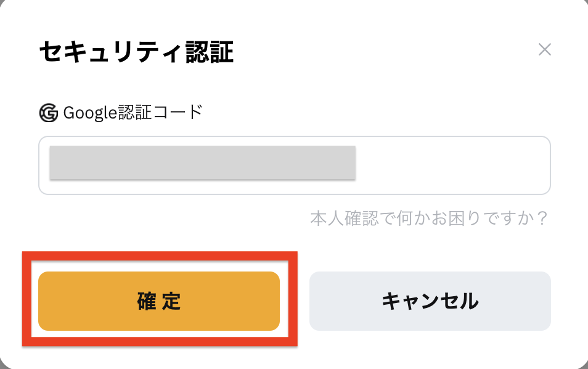Submit the Google code via orange button
The width and height of the screenshot is (588, 369).
point(159,301)
